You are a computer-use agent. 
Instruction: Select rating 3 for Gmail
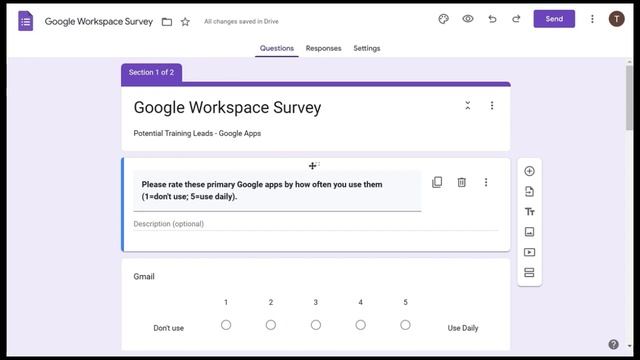pyautogui.click(x=316, y=325)
